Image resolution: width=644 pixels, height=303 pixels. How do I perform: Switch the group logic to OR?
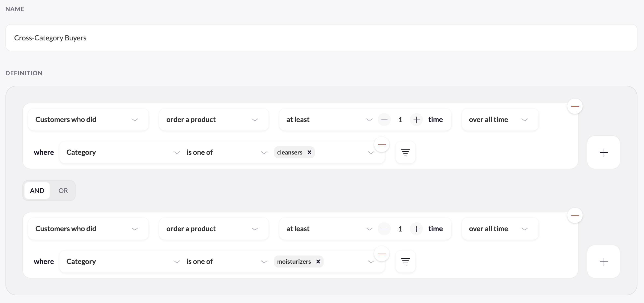63,191
